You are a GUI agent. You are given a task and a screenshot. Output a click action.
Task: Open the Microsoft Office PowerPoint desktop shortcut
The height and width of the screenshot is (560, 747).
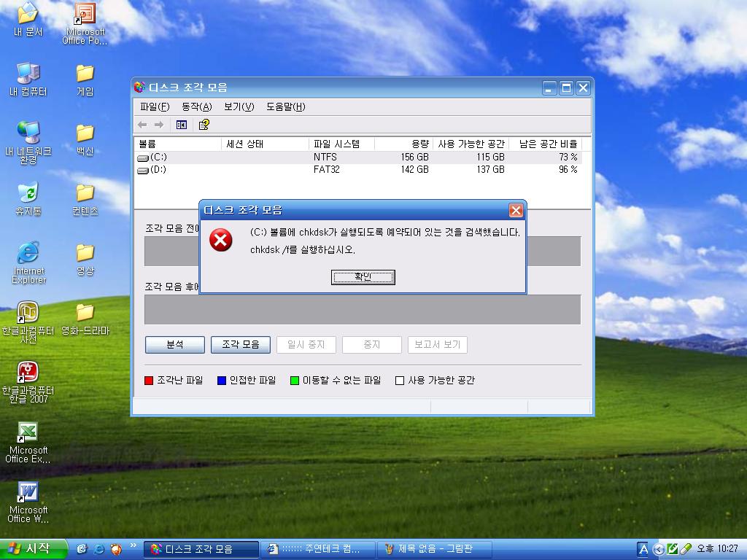85,23
